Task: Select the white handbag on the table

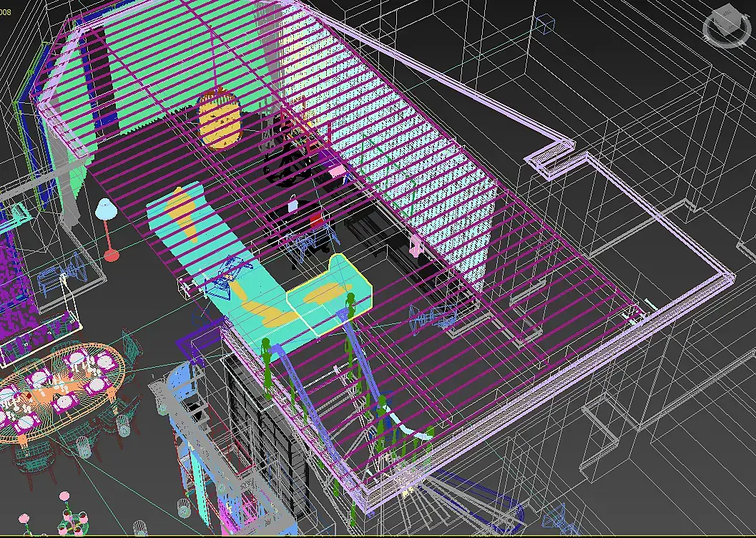Action: tap(293, 205)
